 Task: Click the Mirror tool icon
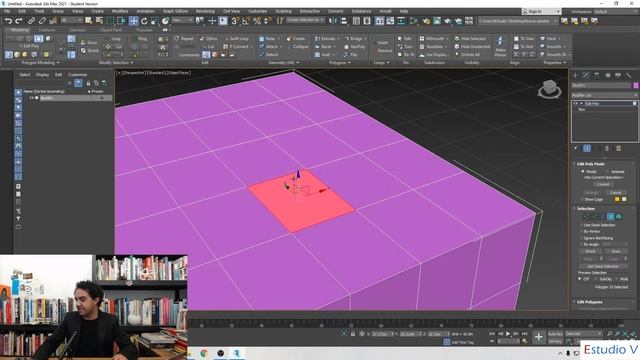(333, 21)
